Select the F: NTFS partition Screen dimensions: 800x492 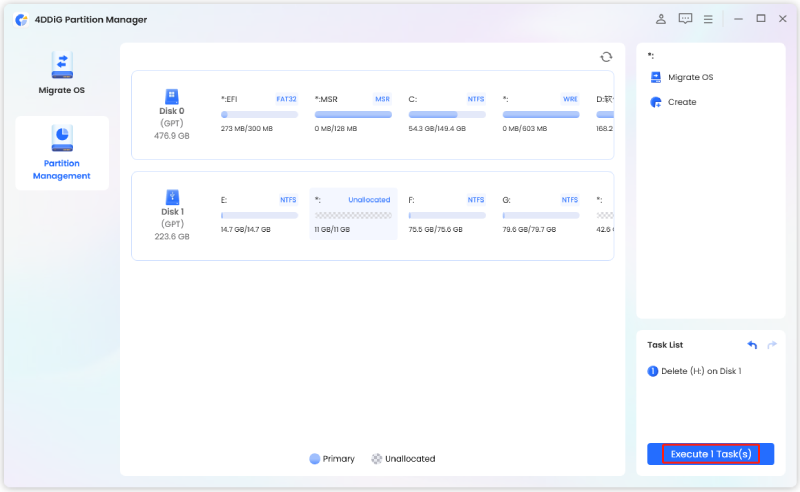click(447, 214)
